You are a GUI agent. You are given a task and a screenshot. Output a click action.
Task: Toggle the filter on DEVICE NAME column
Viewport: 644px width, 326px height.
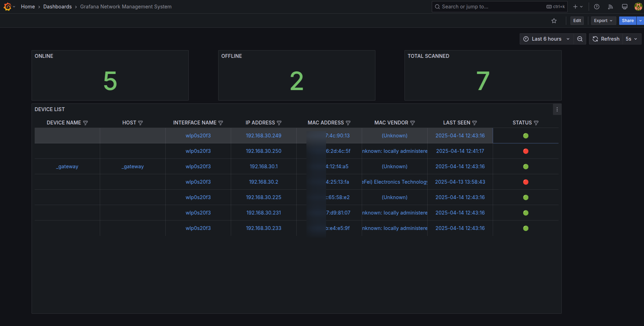pos(86,123)
